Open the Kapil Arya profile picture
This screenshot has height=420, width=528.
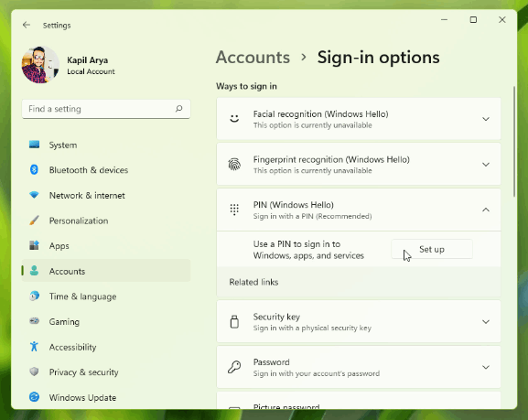[40, 65]
